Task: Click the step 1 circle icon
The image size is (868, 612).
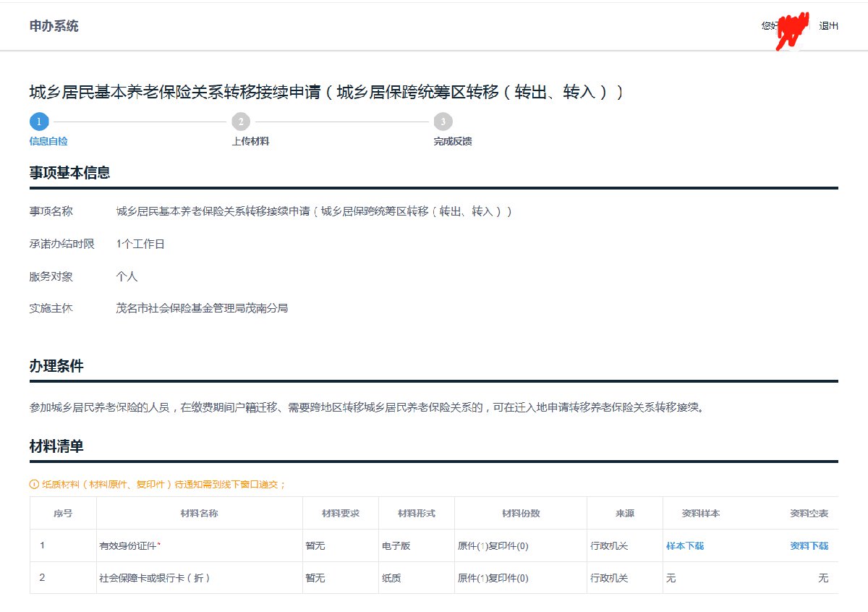Action: 39,122
